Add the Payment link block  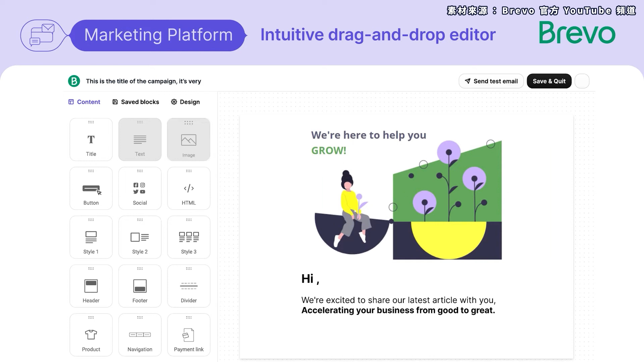189,335
